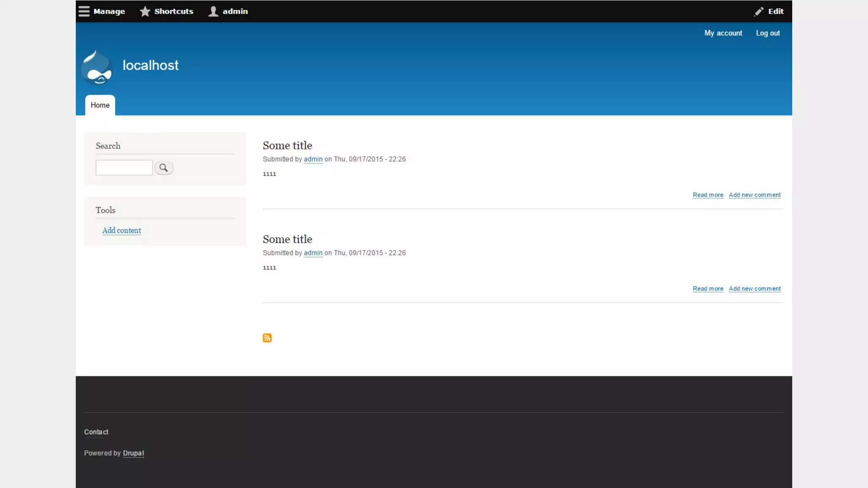Toggle Edit mode in toolbar
868x488 pixels.
769,11
